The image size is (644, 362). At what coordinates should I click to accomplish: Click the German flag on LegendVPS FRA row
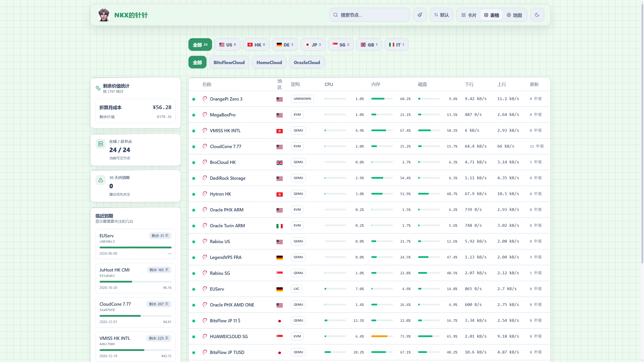click(279, 258)
